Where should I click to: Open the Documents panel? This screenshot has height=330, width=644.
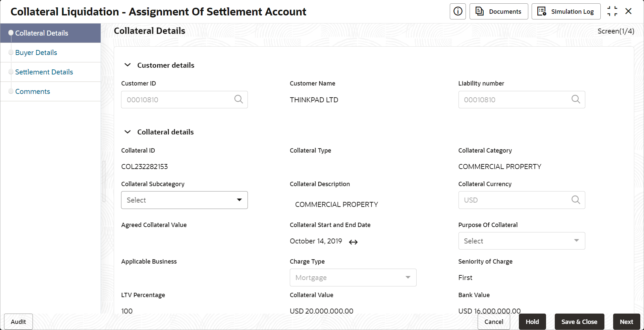(498, 11)
